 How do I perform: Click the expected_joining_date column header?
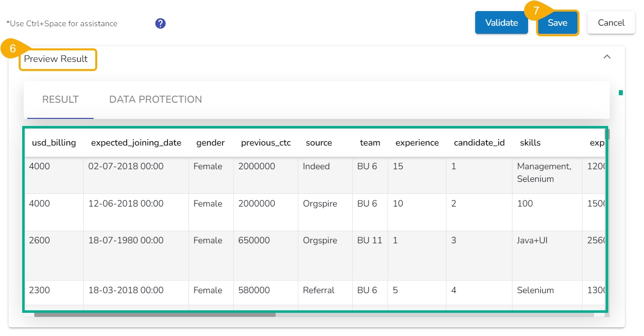pyautogui.click(x=136, y=143)
